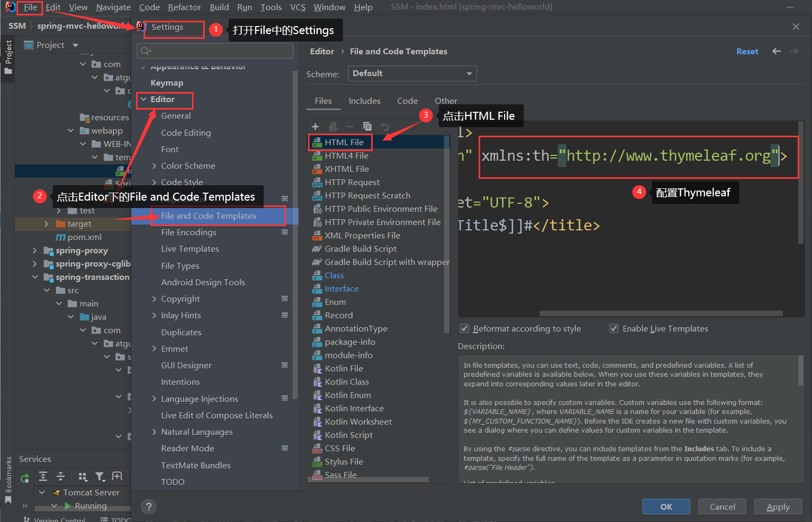
Task: Select File Encodings in settings tree
Action: 188,233
